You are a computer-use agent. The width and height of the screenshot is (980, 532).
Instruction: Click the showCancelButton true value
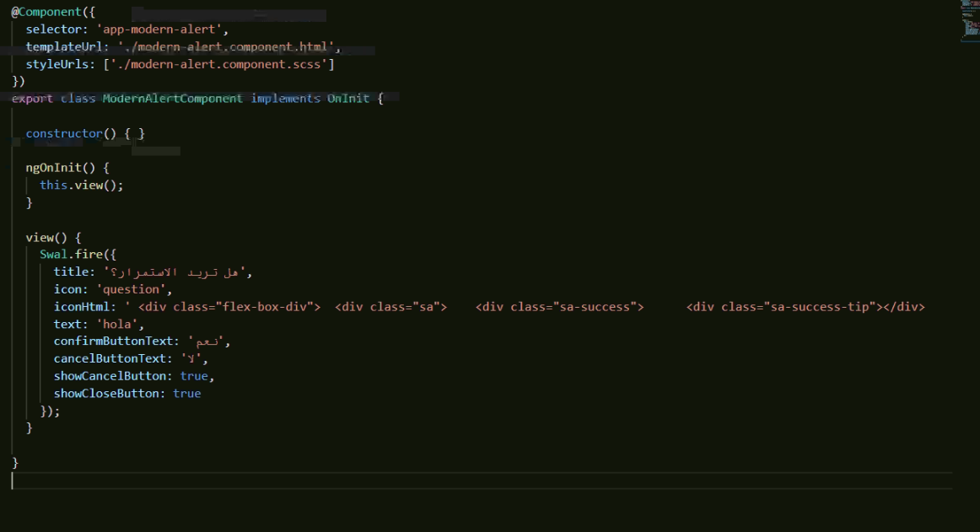pyautogui.click(x=194, y=375)
